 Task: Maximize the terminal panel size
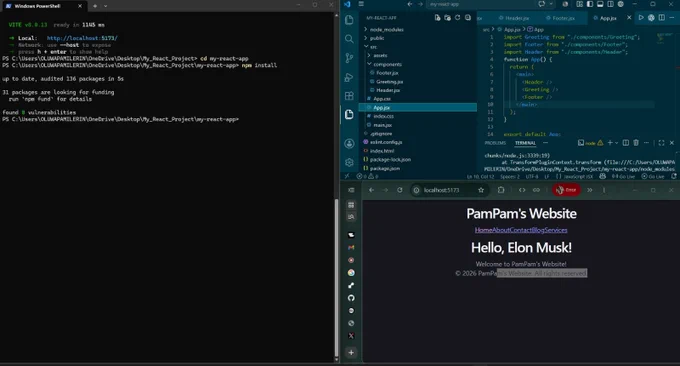click(661, 143)
